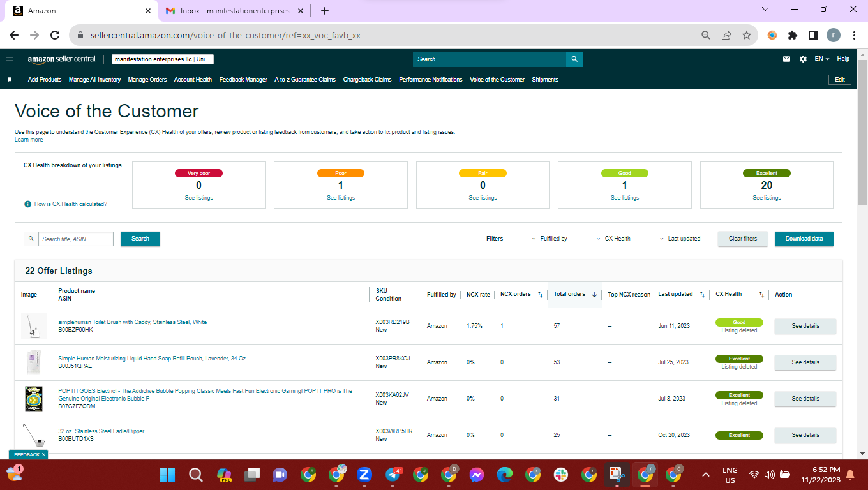The image size is (868, 490).
Task: Sort listings by NCX orders arrows
Action: coord(540,295)
